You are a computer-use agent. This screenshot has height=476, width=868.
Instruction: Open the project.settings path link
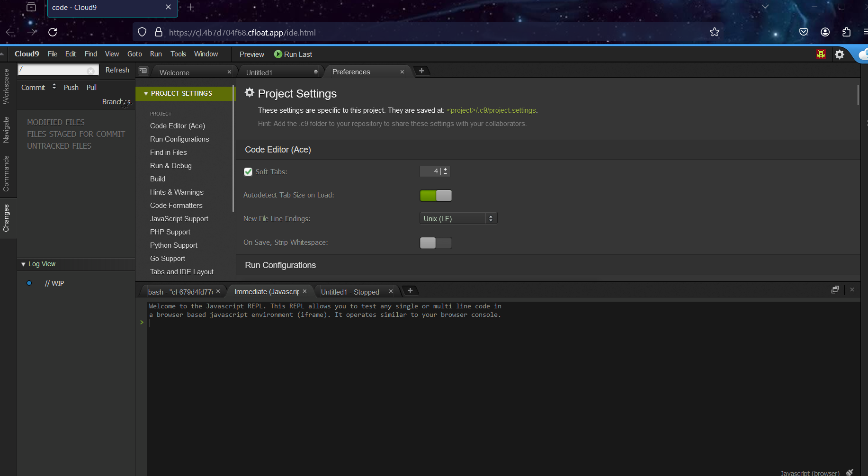tap(492, 110)
